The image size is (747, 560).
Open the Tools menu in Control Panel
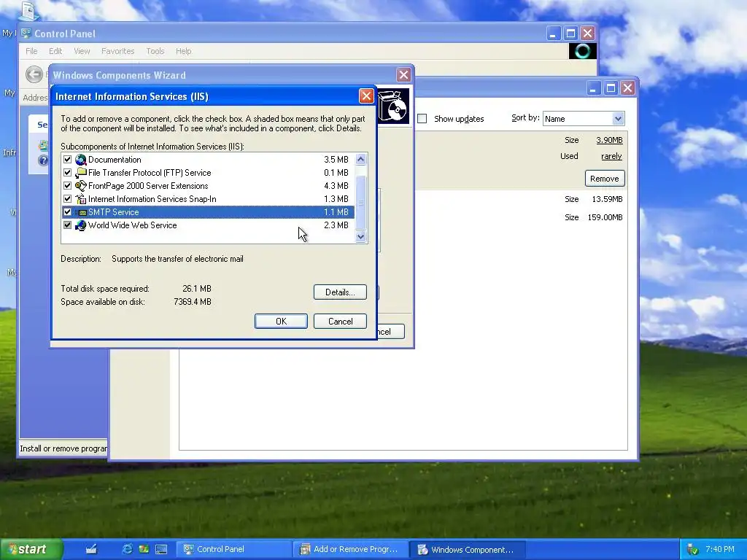[155, 51]
